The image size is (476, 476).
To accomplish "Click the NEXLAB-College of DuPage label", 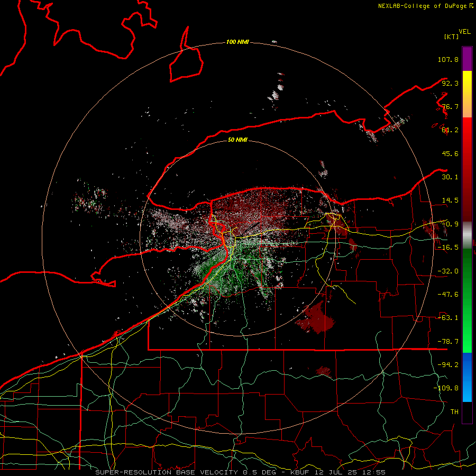I will click(425, 6).
